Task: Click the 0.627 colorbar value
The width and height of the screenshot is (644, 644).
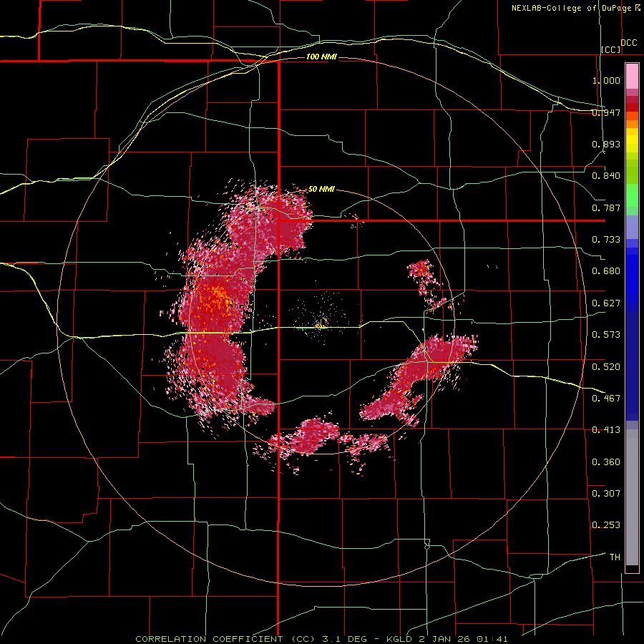Action: tap(606, 303)
